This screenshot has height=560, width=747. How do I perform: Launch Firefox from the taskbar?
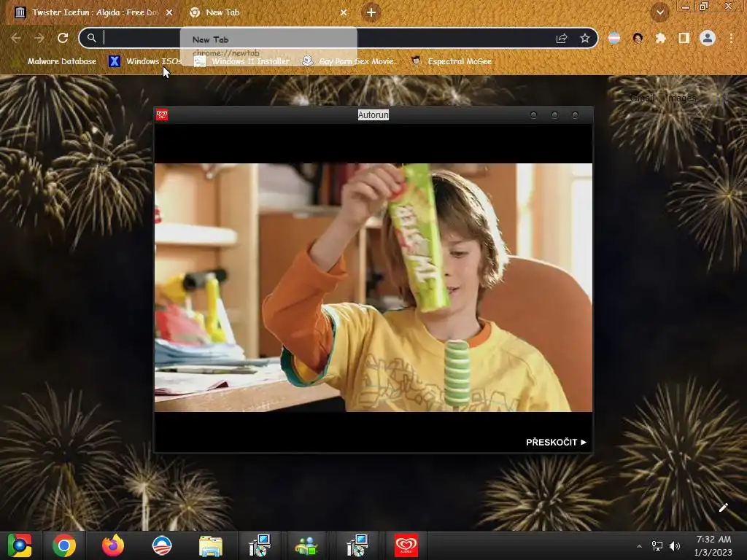(x=113, y=545)
